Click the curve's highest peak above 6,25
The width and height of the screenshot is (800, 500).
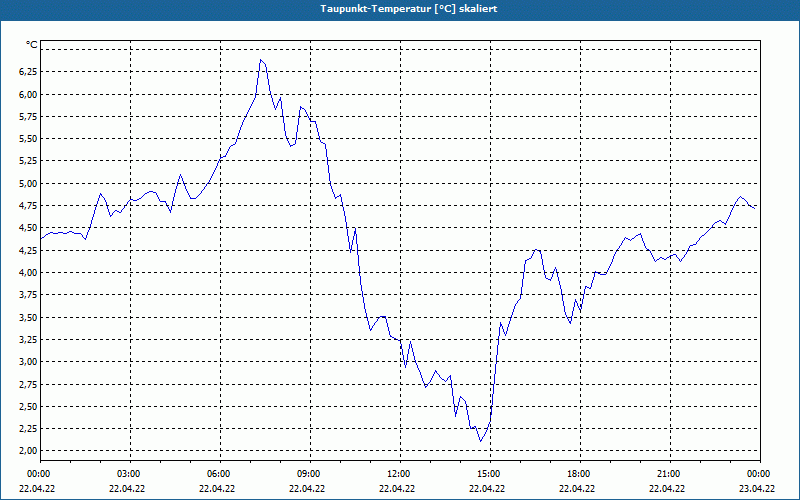click(x=261, y=60)
